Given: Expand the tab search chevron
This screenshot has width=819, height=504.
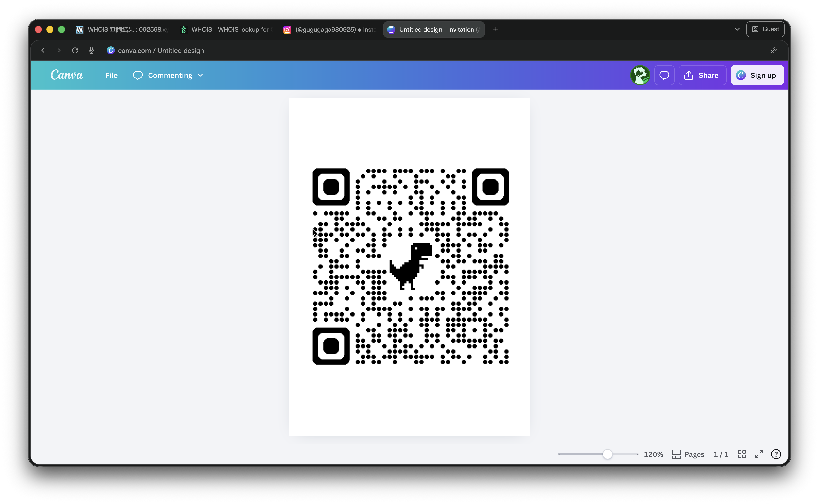Looking at the screenshot, I should (x=737, y=29).
